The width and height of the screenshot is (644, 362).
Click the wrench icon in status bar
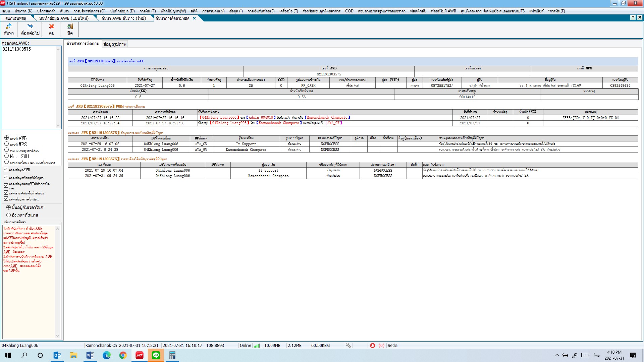coord(348,345)
